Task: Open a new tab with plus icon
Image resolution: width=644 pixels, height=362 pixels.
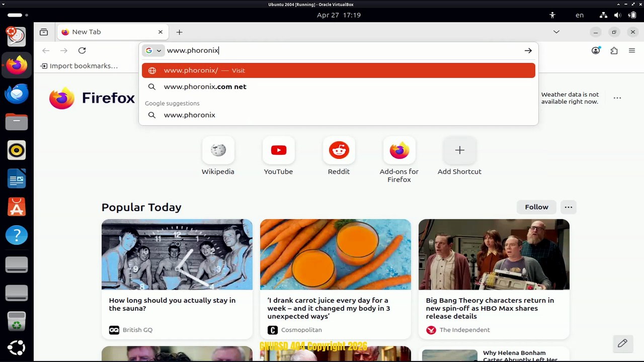Action: click(x=179, y=32)
